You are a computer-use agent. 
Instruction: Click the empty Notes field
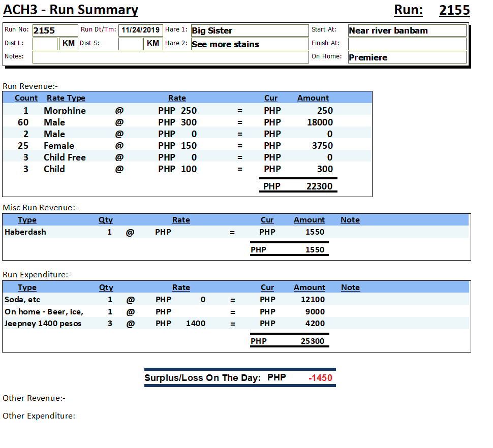point(170,57)
